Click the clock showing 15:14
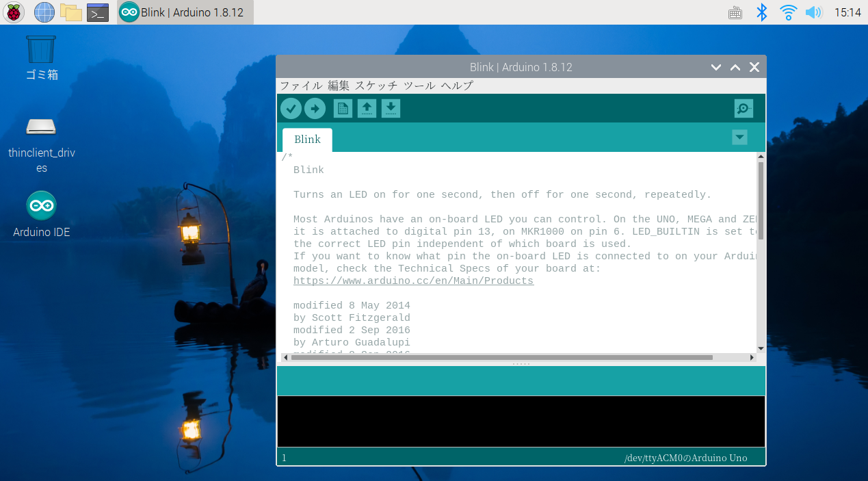The image size is (868, 481). (847, 12)
